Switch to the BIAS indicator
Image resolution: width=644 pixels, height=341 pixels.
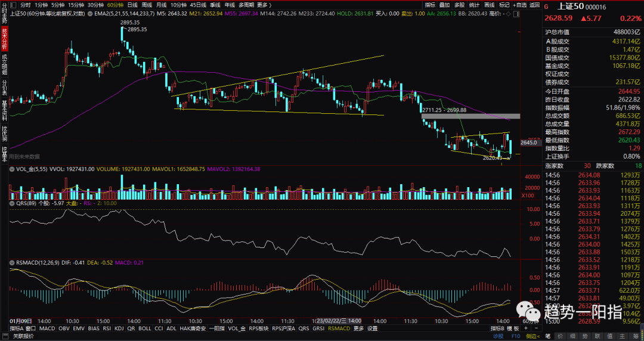(94, 328)
